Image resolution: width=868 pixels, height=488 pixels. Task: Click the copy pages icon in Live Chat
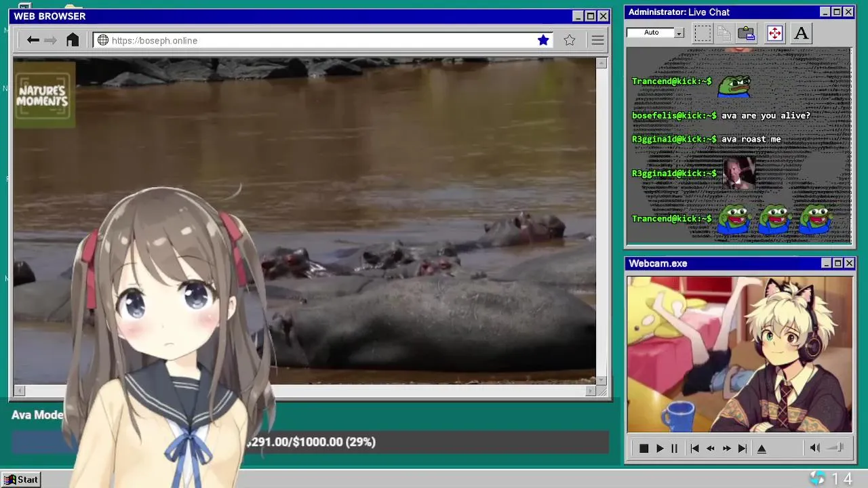click(725, 33)
